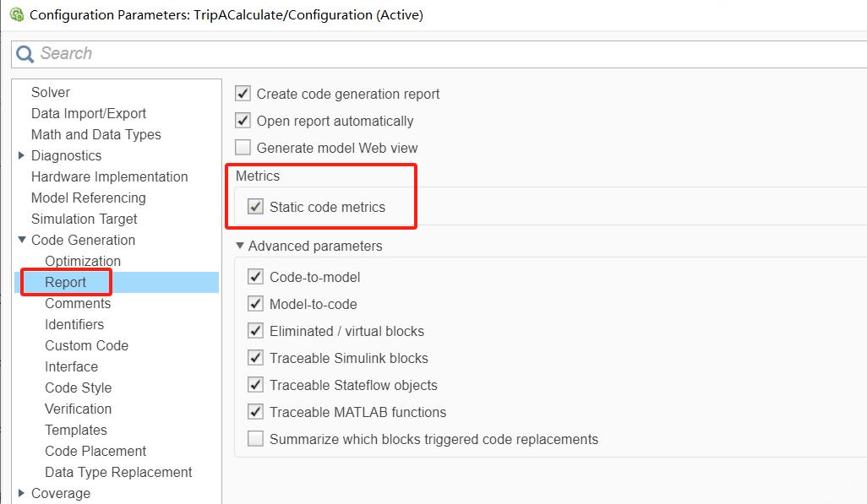Select Hardware Implementation category
The height and width of the screenshot is (504, 867).
[x=110, y=176]
